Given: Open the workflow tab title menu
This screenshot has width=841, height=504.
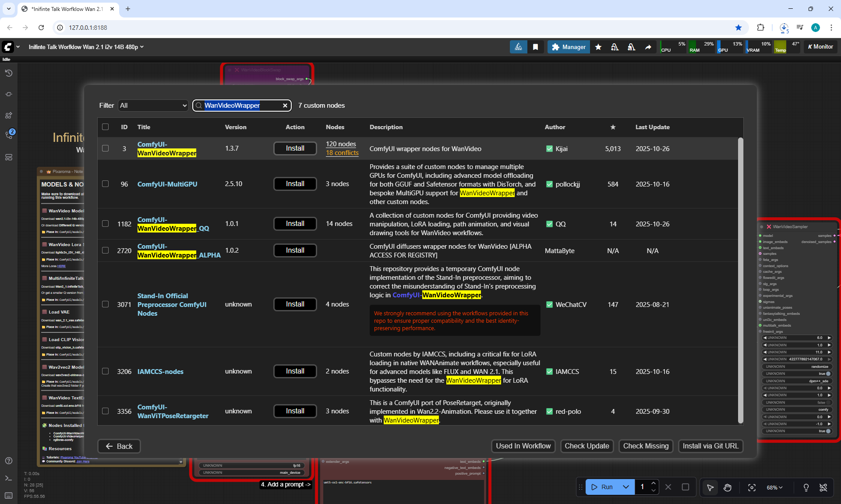Looking at the screenshot, I should coord(86,47).
